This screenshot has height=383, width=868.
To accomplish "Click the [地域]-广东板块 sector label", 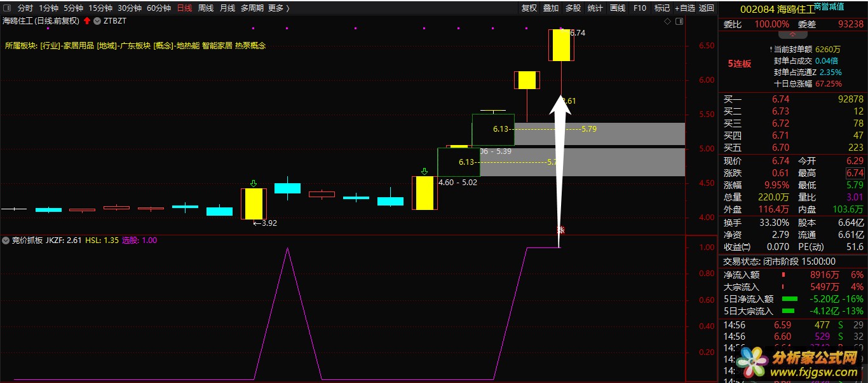I will point(124,46).
